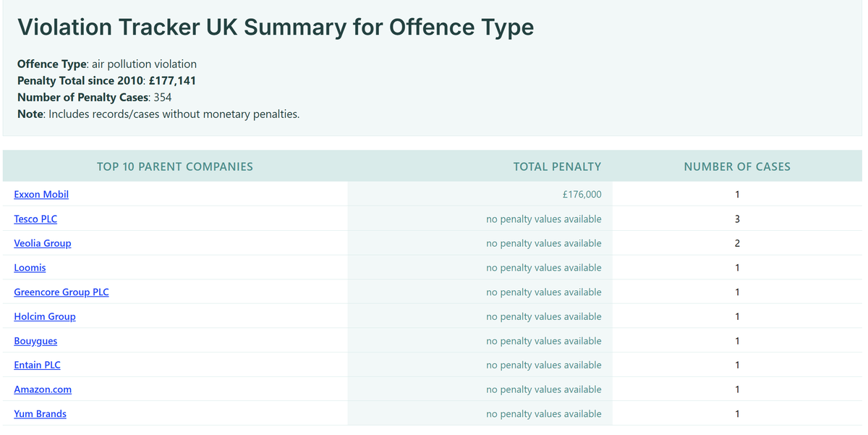Click the case count 1 in the Loomis row

point(737,268)
